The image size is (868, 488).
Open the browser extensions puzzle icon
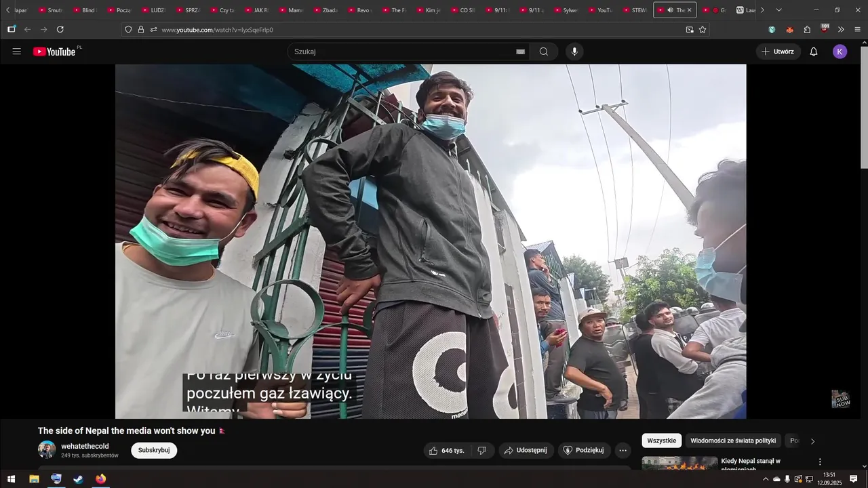[x=807, y=29]
